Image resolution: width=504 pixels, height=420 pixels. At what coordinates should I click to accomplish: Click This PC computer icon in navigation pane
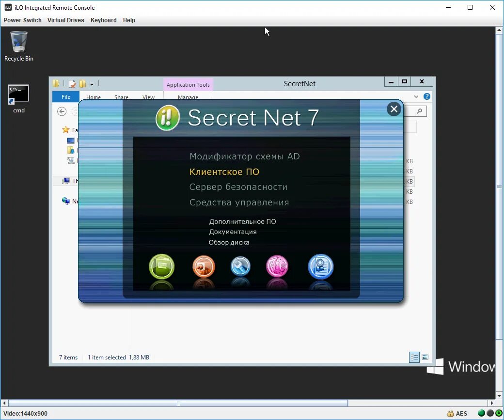coord(65,181)
